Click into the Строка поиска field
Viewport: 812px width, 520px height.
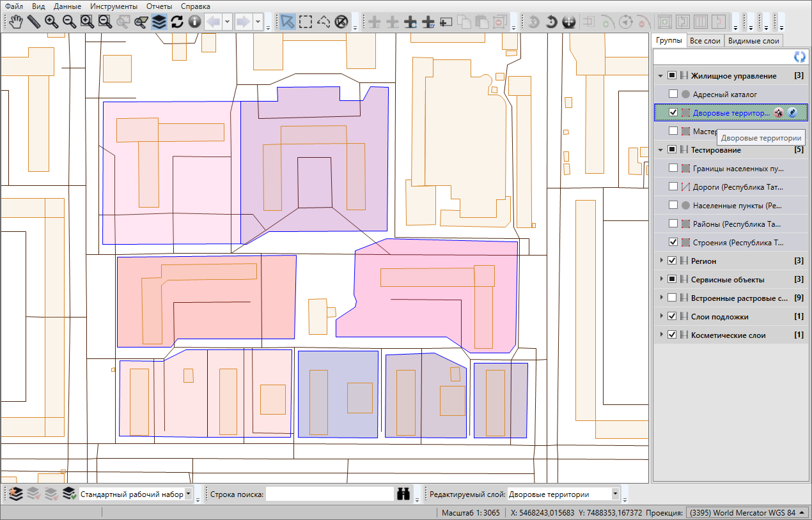[329, 494]
